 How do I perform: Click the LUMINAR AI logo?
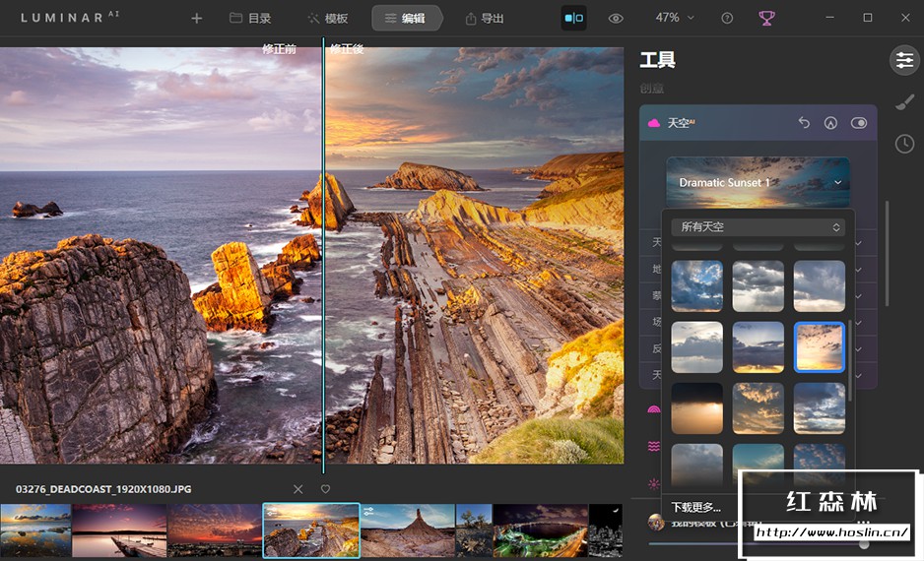point(70,17)
